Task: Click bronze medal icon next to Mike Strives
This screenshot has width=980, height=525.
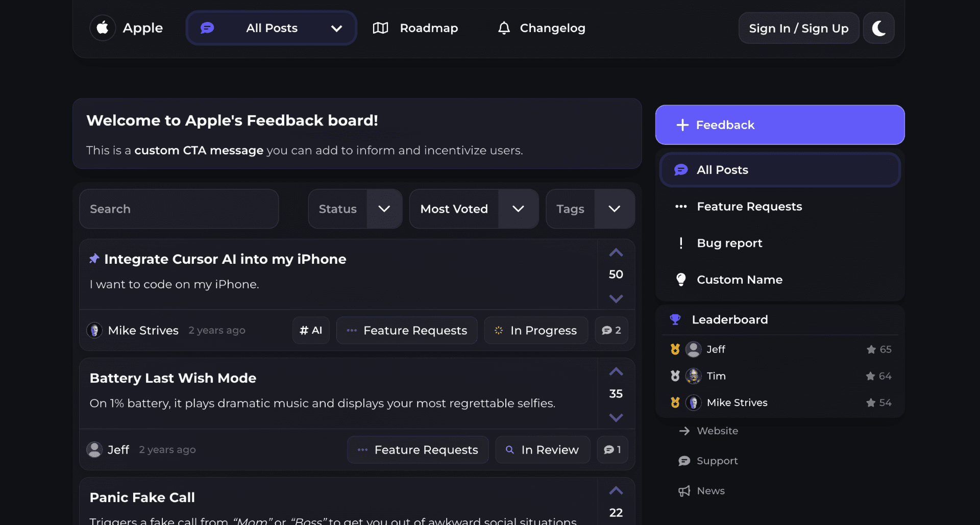Action: (675, 403)
